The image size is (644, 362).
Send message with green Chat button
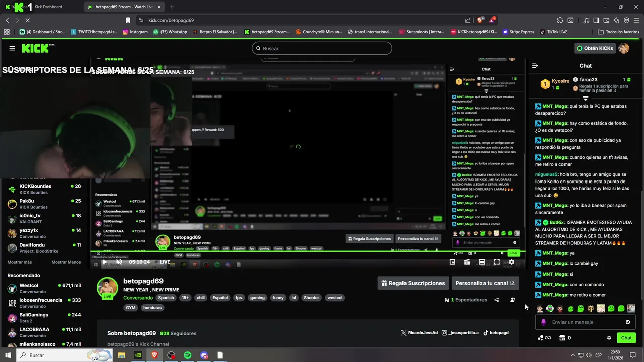click(626, 338)
